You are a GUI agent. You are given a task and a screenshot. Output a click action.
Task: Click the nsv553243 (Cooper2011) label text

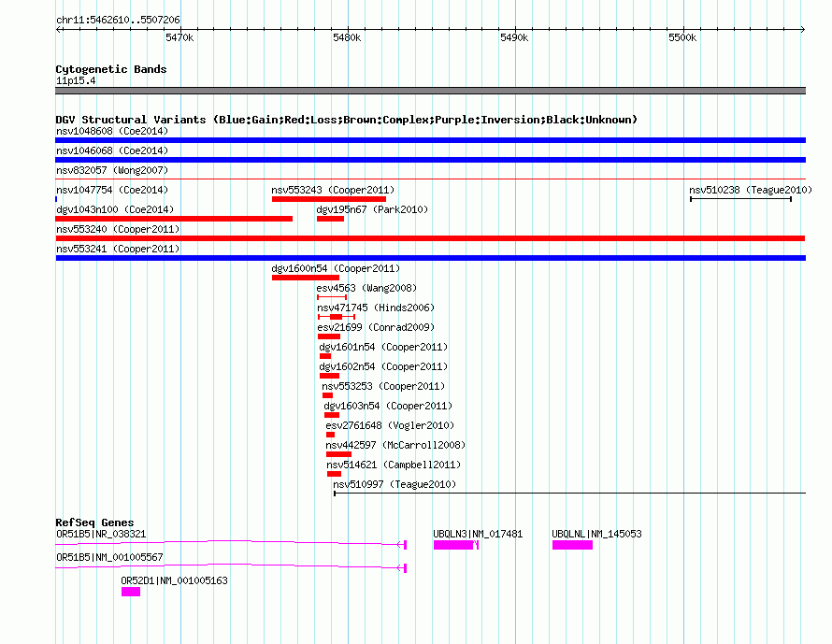333,190
